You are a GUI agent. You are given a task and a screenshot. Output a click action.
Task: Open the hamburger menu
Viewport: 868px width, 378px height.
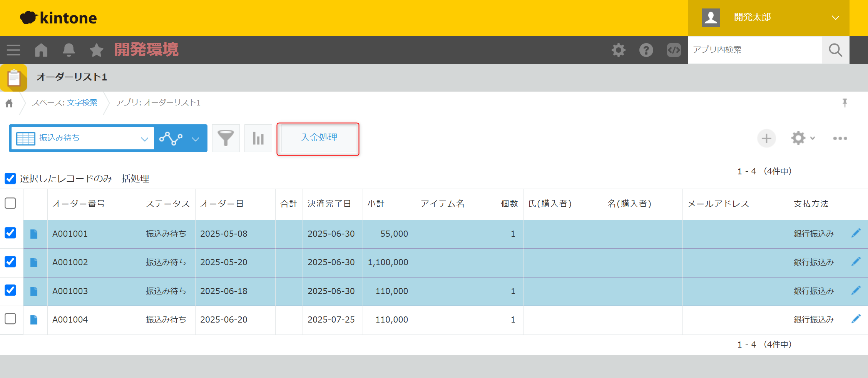[13, 50]
